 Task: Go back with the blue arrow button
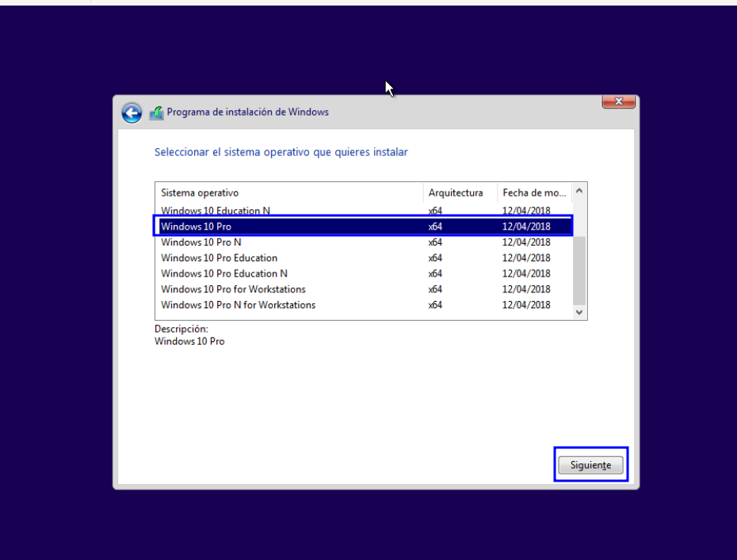pos(132,112)
